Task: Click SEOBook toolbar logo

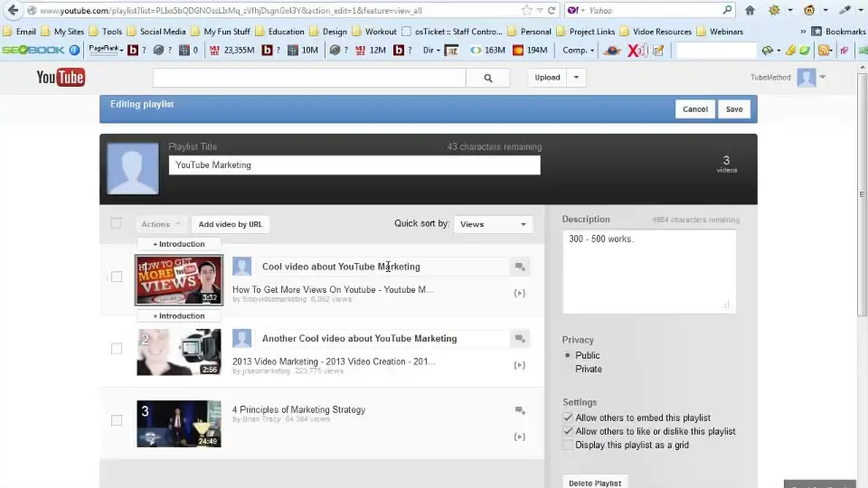Action: point(33,51)
